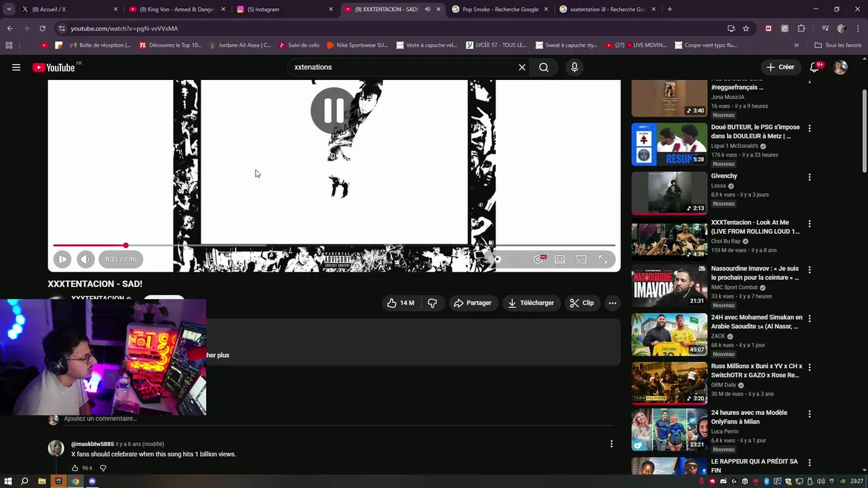Cast the video to a TV
Image resolution: width=868 pixels, height=488 pixels.
[x=581, y=259]
